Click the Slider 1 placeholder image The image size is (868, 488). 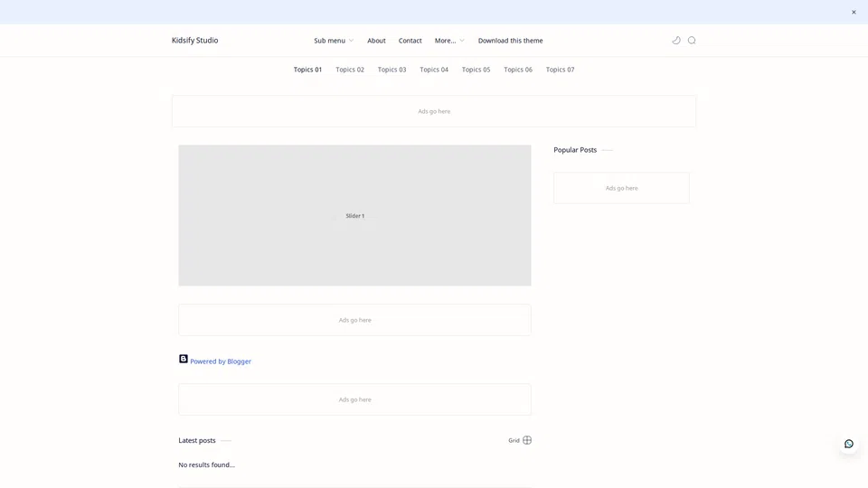pos(354,215)
